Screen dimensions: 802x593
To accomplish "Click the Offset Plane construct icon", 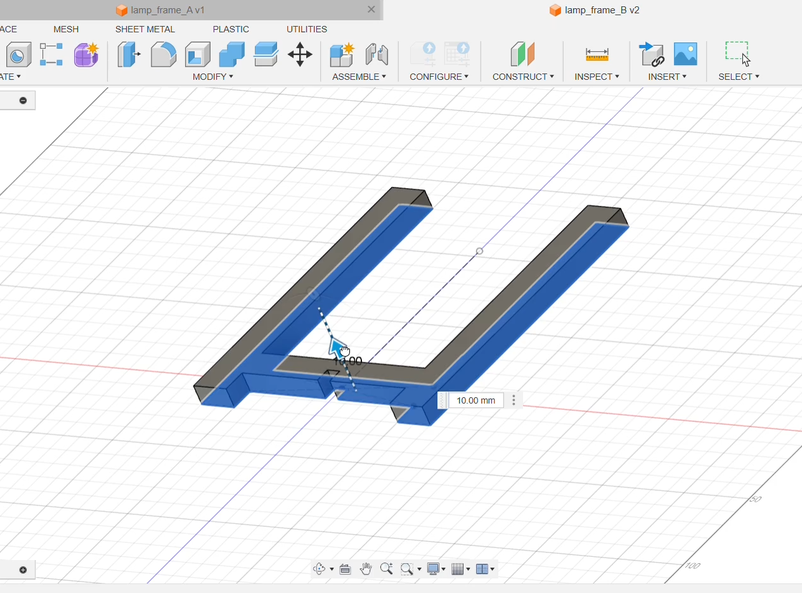I will (523, 54).
